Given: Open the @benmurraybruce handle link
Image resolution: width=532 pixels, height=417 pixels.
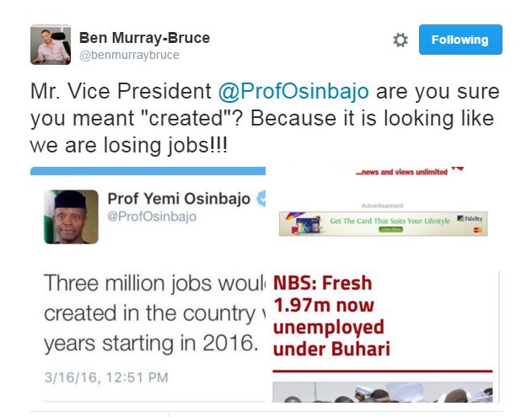Looking at the screenshot, I should coord(129,56).
